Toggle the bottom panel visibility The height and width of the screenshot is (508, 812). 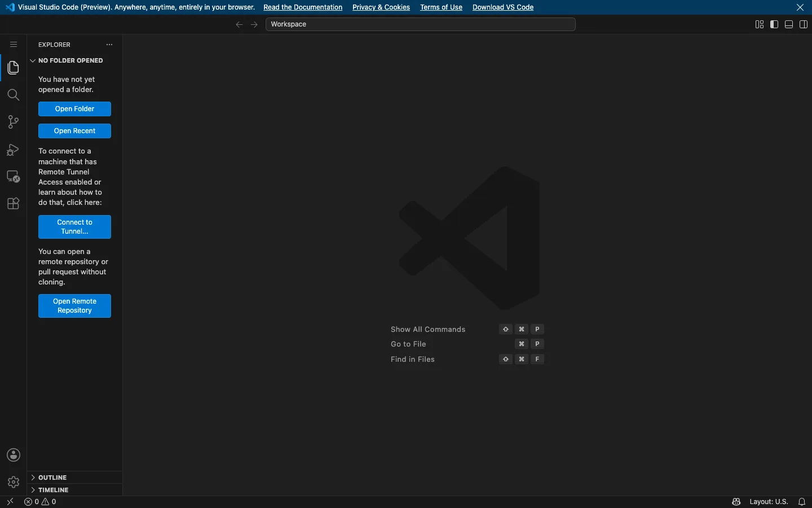click(789, 24)
